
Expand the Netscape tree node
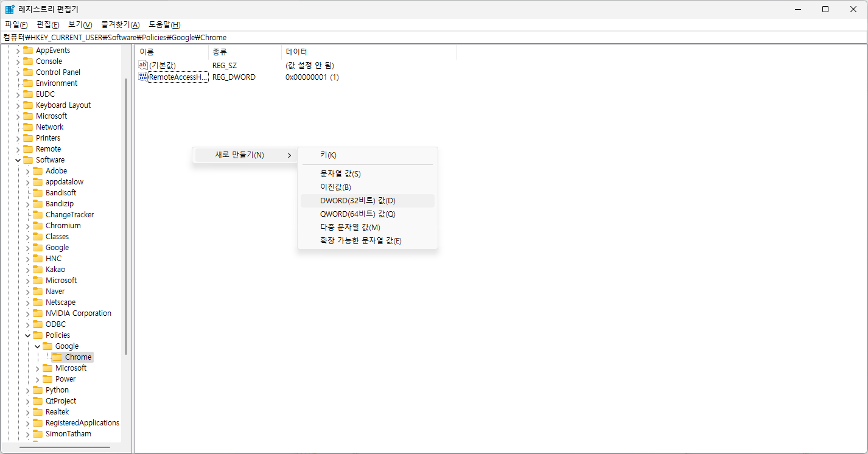[27, 302]
